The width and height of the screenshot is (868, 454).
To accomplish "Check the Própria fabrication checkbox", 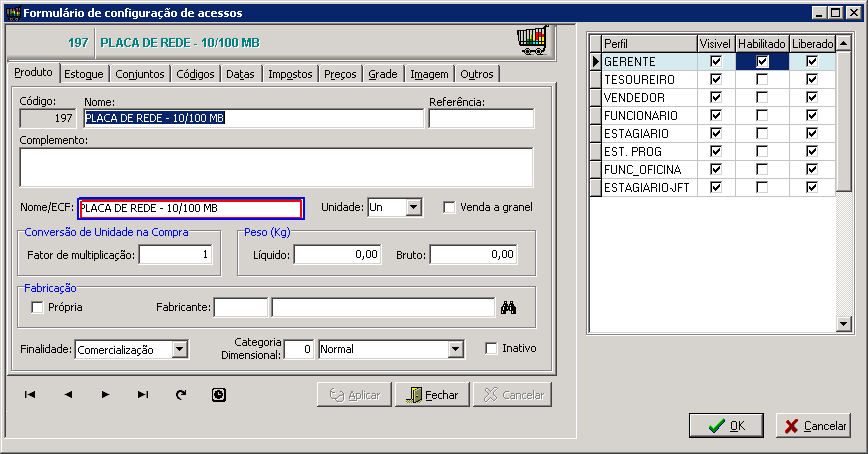I will [38, 307].
